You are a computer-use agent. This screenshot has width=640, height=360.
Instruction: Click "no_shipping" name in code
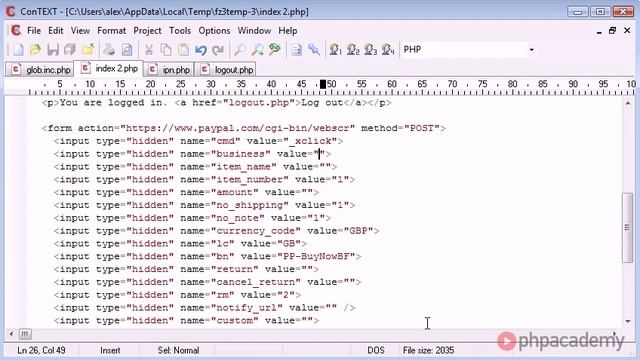coord(249,205)
